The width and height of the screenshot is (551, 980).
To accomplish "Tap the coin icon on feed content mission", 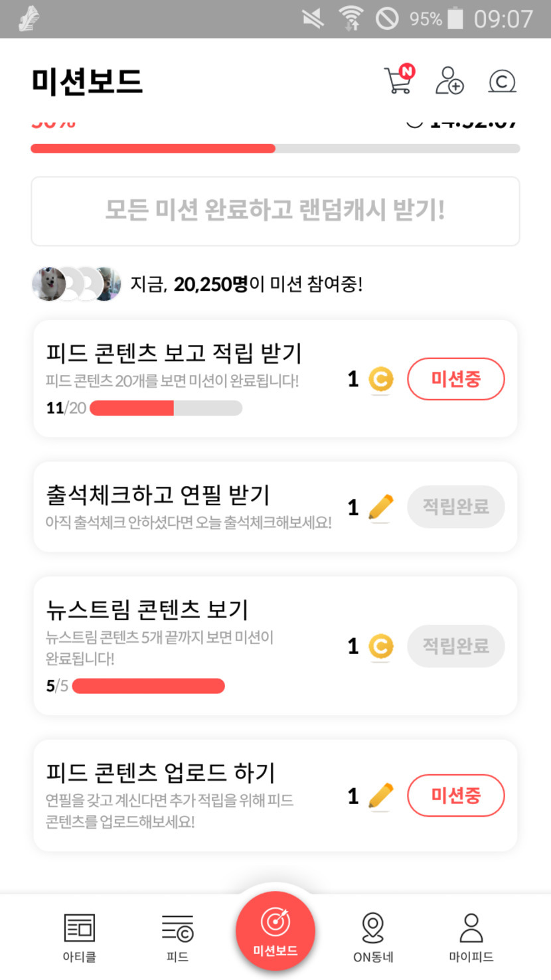I will click(380, 379).
